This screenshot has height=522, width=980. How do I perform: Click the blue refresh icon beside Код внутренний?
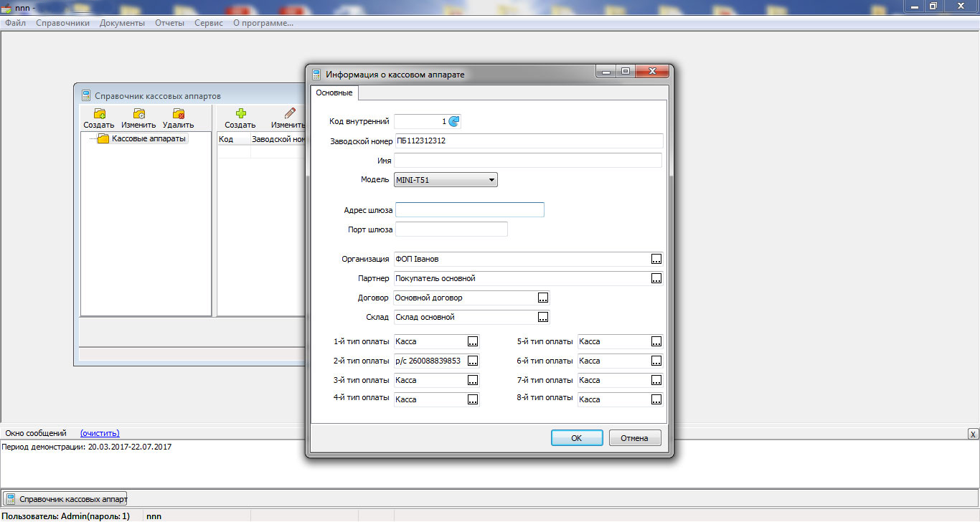tap(453, 121)
